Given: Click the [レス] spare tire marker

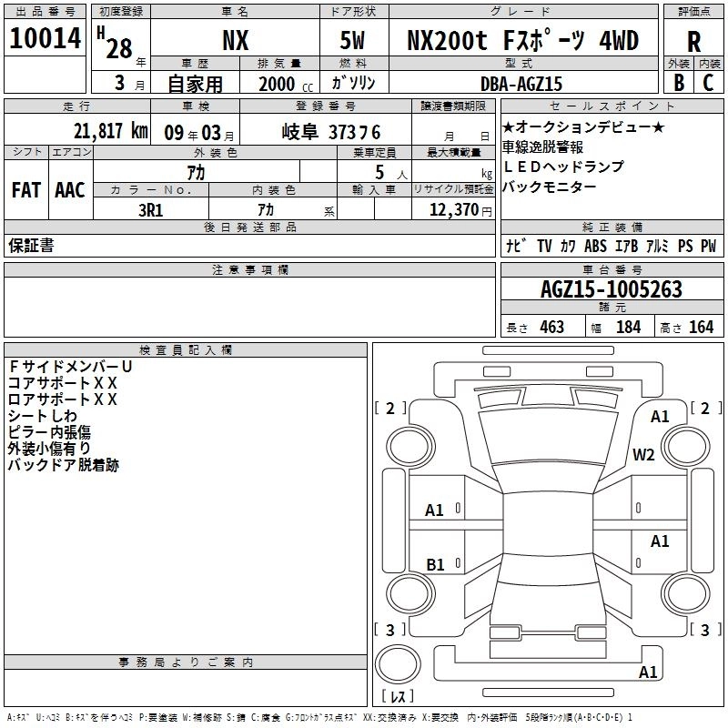Looking at the screenshot, I should point(398,697).
